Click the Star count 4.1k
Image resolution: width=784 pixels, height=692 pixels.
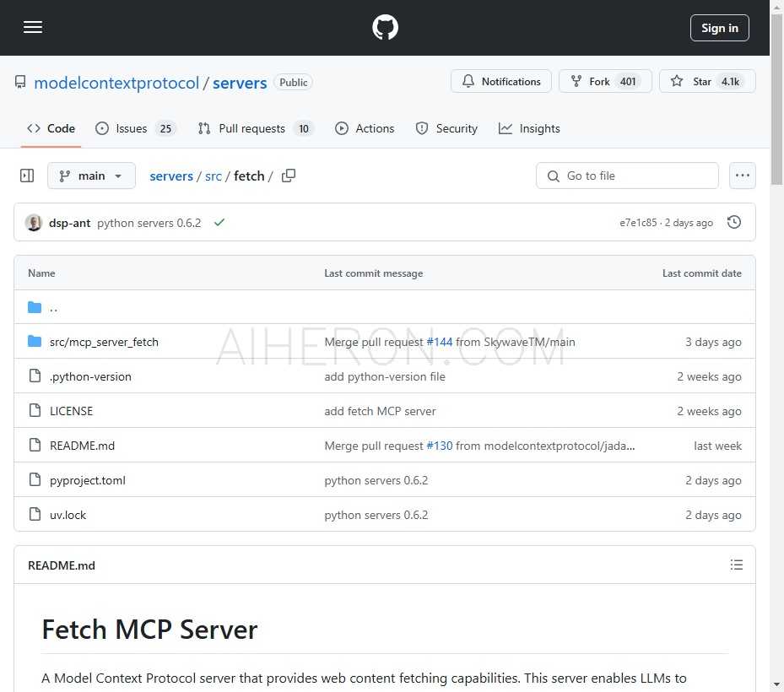(730, 82)
